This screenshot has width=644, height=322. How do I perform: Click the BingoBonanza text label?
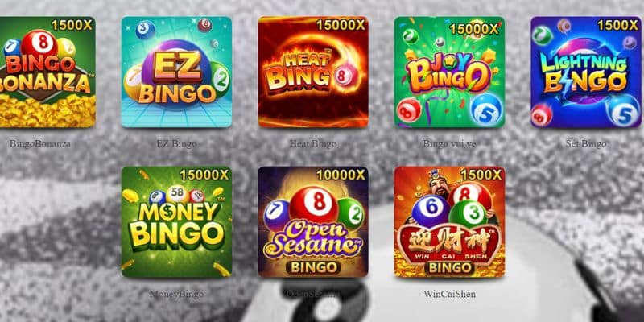coord(40,144)
